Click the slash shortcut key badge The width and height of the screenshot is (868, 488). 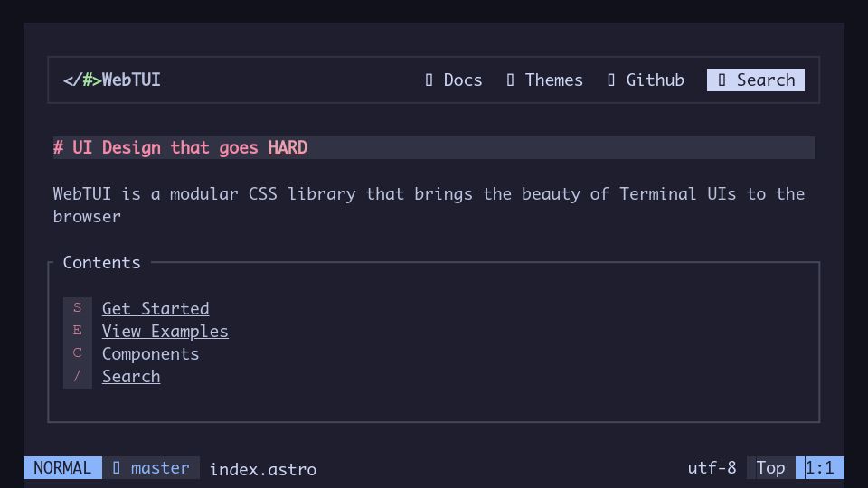pyautogui.click(x=78, y=376)
